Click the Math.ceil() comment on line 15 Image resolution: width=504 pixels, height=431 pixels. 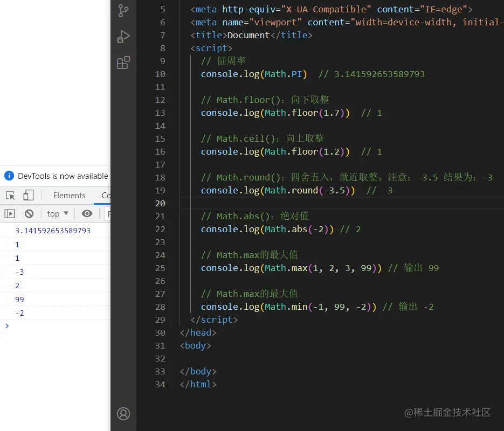pyautogui.click(x=263, y=139)
